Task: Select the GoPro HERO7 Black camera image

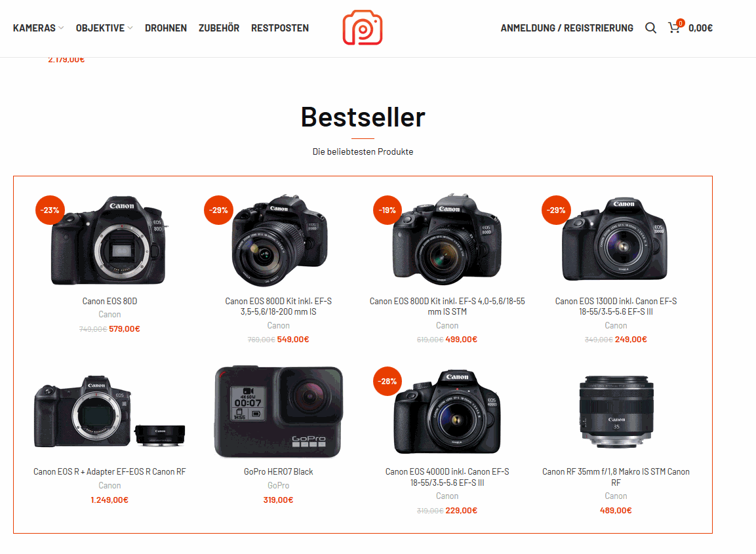Action: pos(278,411)
